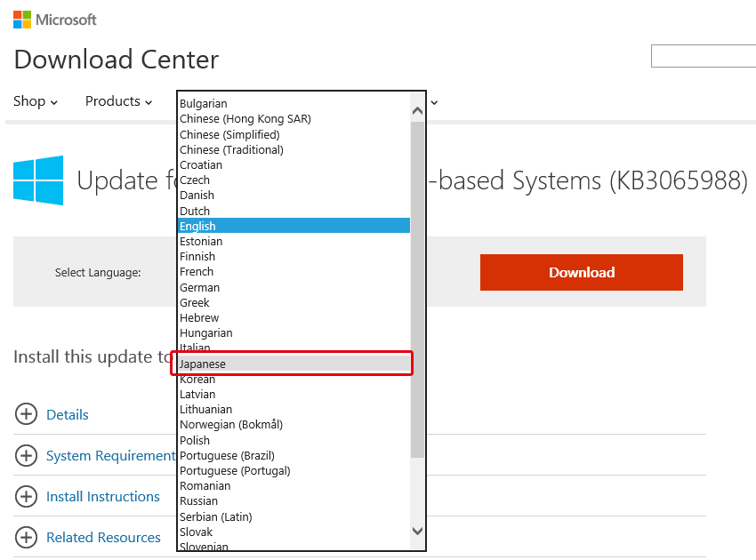Select Czech in the language list
This screenshot has height=560, width=756.
pyautogui.click(x=294, y=180)
